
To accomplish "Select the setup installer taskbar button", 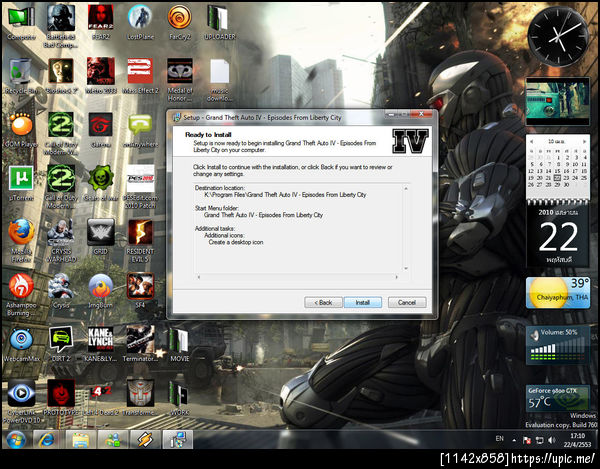I will 178,440.
